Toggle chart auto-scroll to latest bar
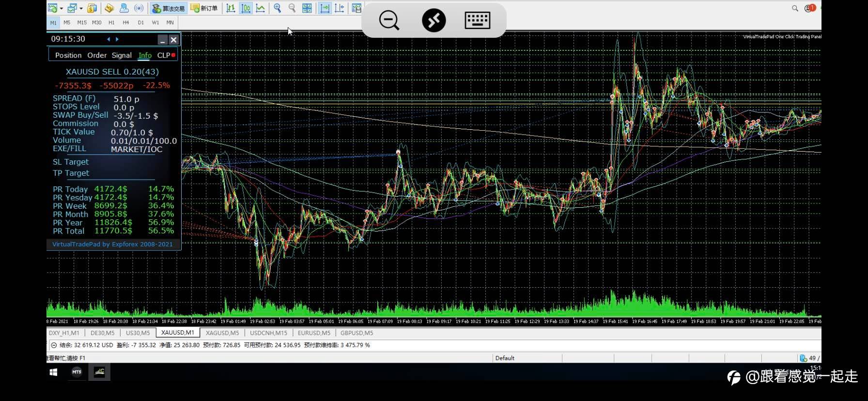 [x=325, y=8]
